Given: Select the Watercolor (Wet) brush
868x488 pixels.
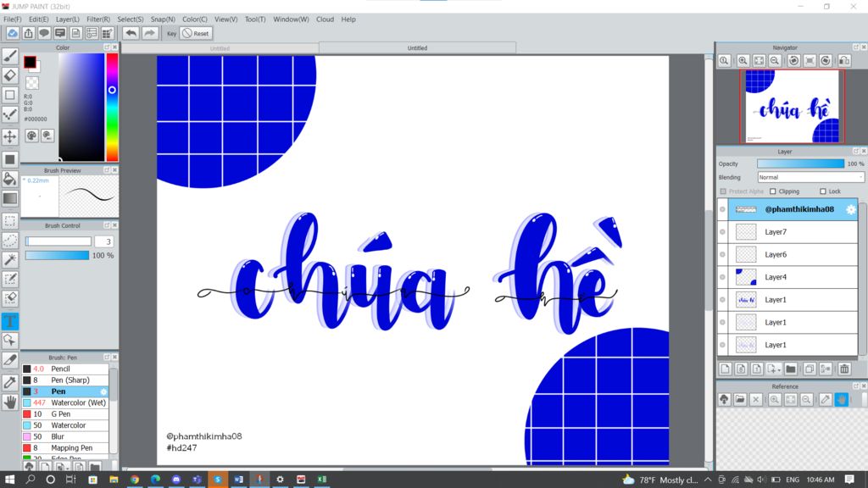Looking at the screenshot, I should pos(65,402).
